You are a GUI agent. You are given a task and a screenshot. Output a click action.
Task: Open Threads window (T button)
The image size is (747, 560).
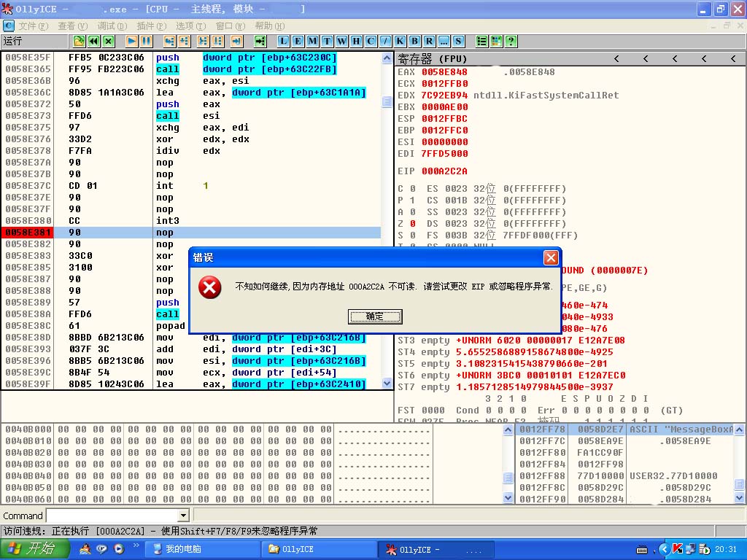point(328,42)
